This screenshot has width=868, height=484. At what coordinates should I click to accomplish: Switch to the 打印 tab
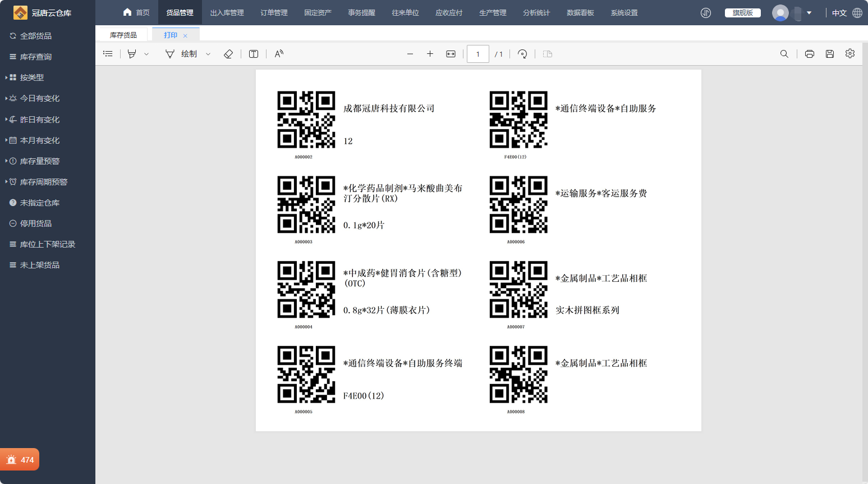[x=171, y=35]
